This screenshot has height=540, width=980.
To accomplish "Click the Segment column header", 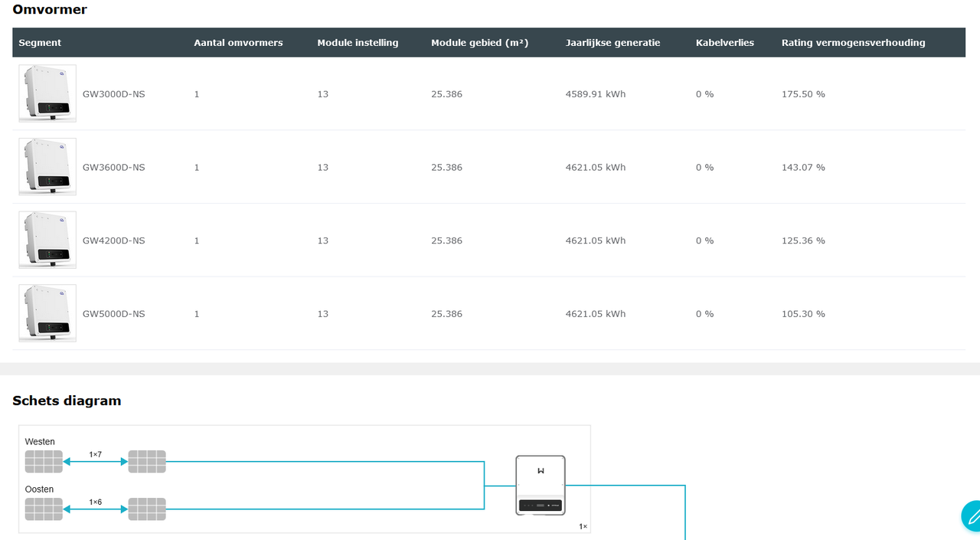I will click(x=40, y=43).
